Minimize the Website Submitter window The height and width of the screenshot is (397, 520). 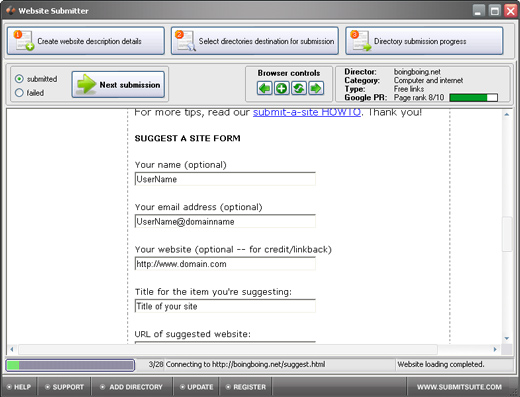click(x=479, y=11)
